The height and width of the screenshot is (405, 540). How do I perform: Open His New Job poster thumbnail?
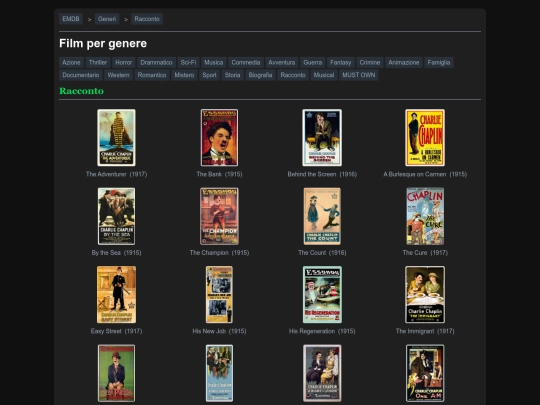pos(219,294)
